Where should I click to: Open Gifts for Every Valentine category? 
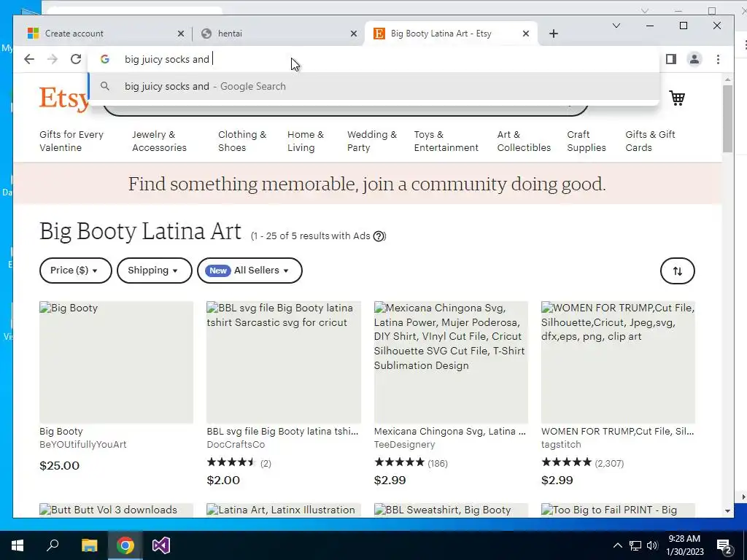click(71, 141)
